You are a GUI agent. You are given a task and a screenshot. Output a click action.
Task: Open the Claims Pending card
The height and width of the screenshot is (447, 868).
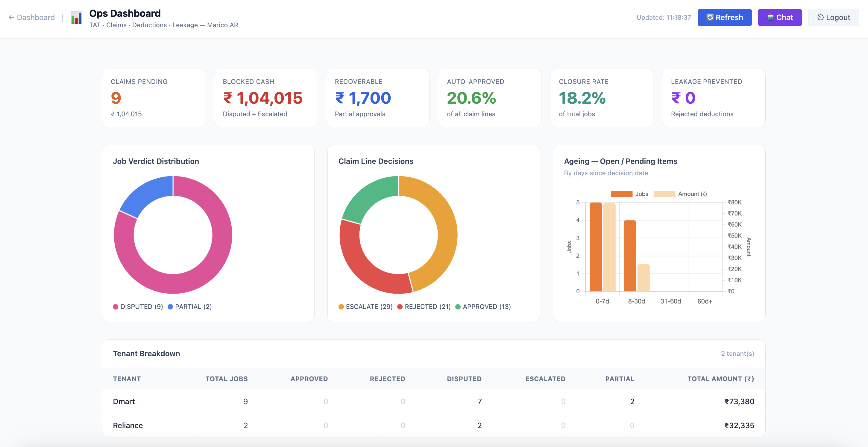pos(153,98)
